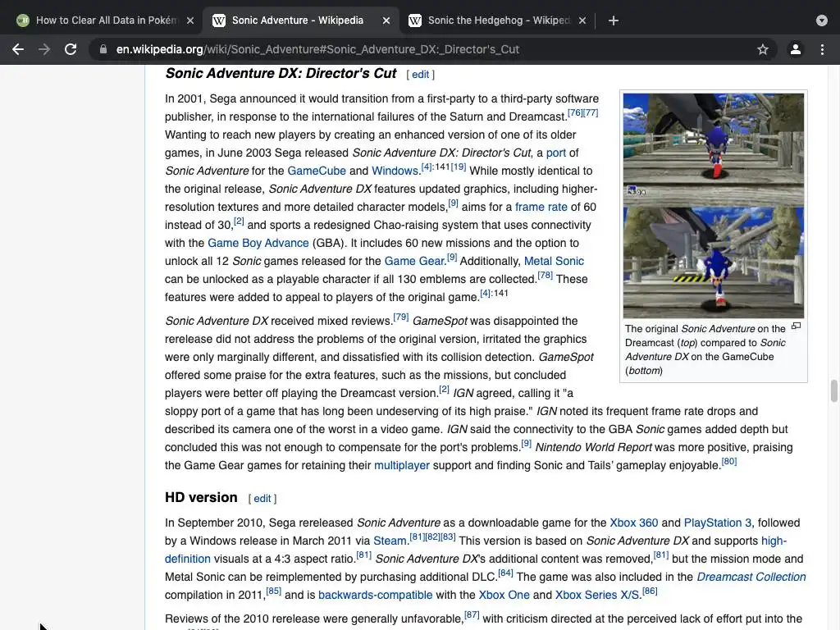The width and height of the screenshot is (840, 630).
Task: Close the Sonic Adventure Wikipedia tab
Action: (386, 21)
